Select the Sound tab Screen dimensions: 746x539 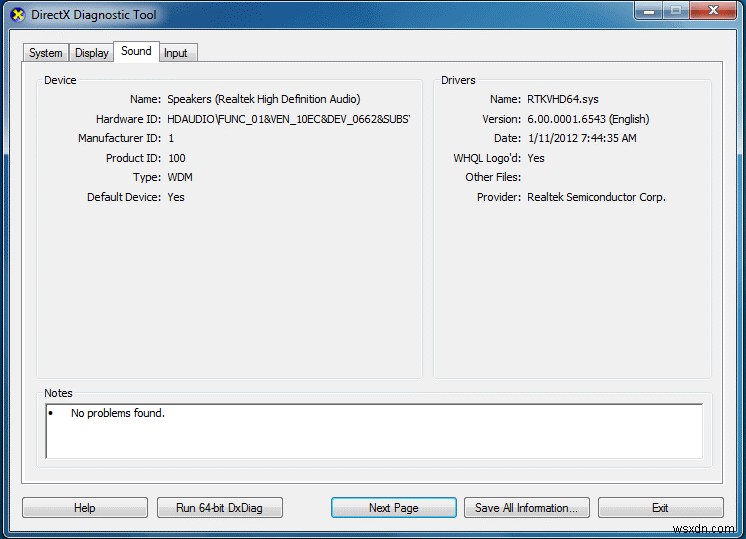[x=136, y=51]
